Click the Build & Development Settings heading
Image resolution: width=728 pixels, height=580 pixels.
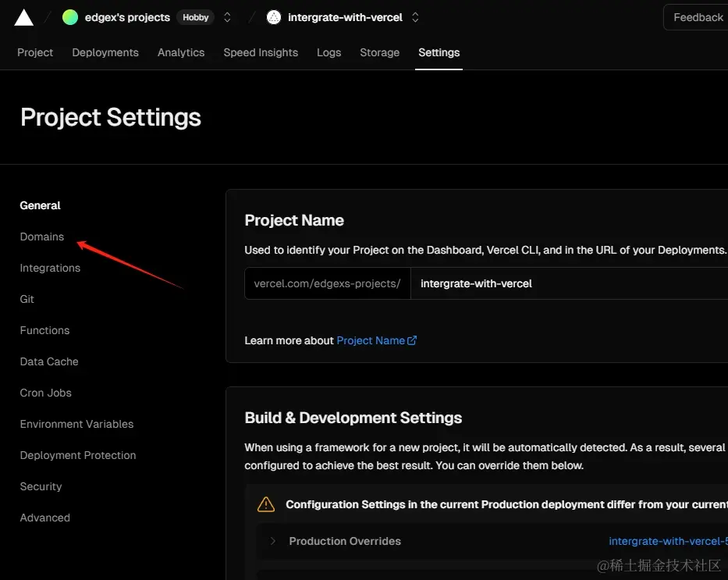[x=353, y=418]
